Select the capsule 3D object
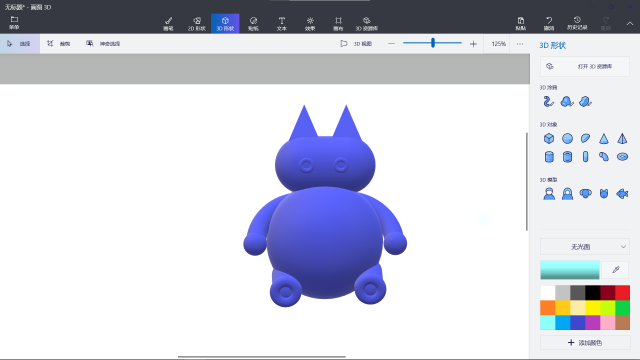Image resolution: width=640 pixels, height=360 pixels. coord(585,157)
